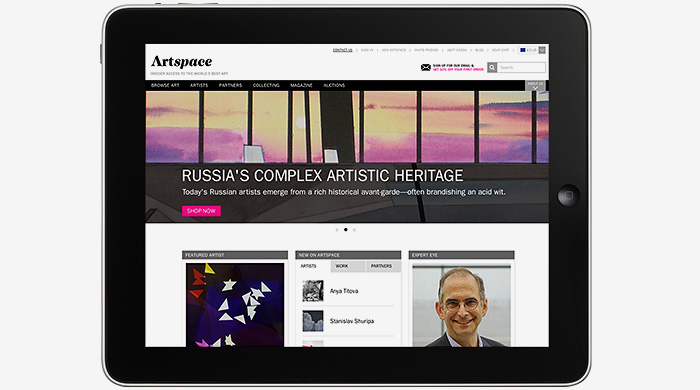Switch to the Work tab

348,266
